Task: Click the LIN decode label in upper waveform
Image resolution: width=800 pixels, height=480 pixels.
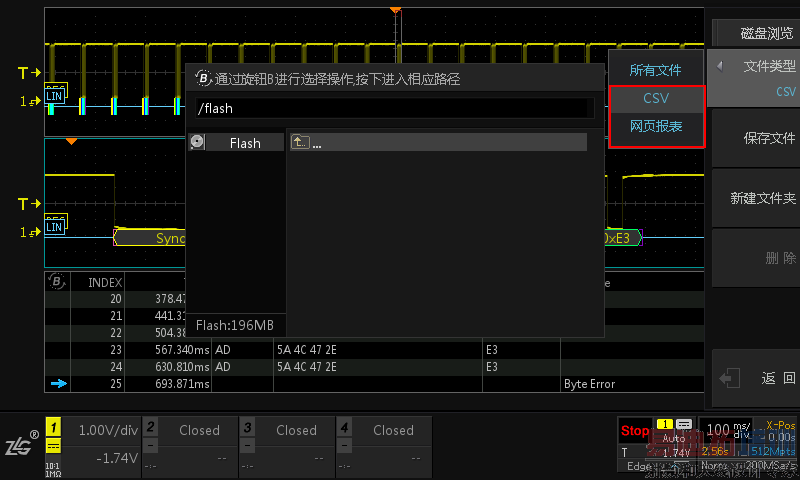Action: (x=54, y=96)
